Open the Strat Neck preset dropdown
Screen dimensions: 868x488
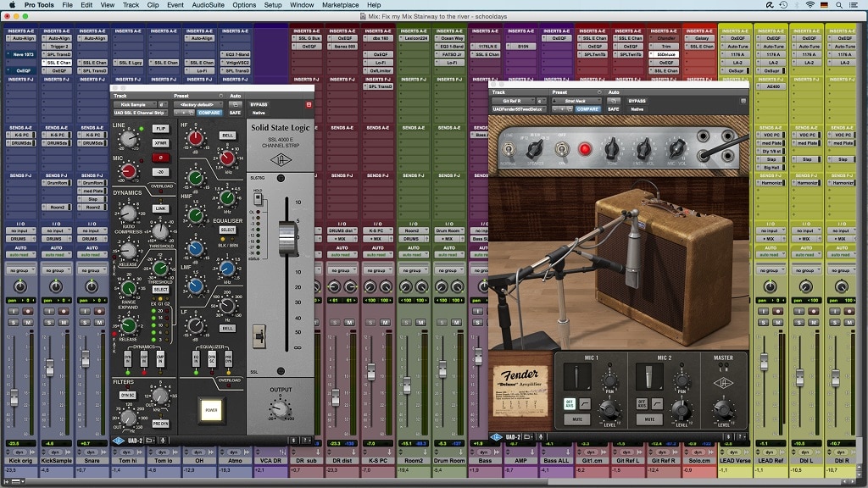point(576,102)
